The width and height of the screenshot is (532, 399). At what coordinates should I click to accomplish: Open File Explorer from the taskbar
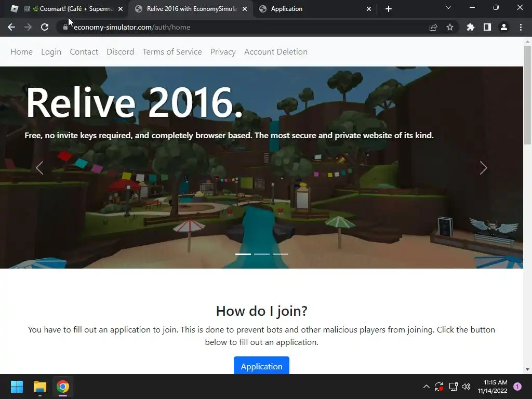[39, 387]
